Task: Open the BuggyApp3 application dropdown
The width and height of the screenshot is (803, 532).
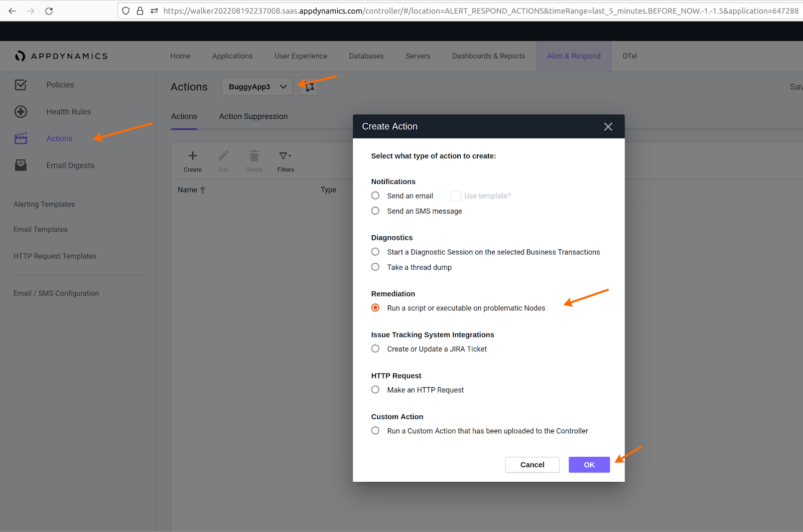Action: pos(257,87)
